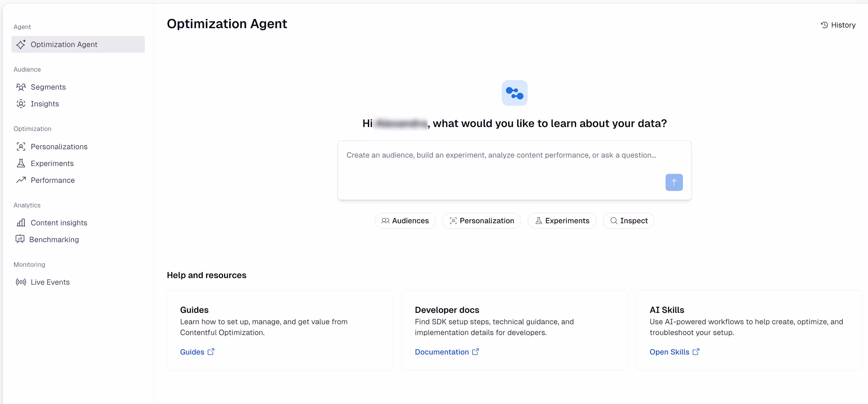The image size is (868, 404).
Task: Open Live Events monitoring page
Action: (x=78, y=282)
